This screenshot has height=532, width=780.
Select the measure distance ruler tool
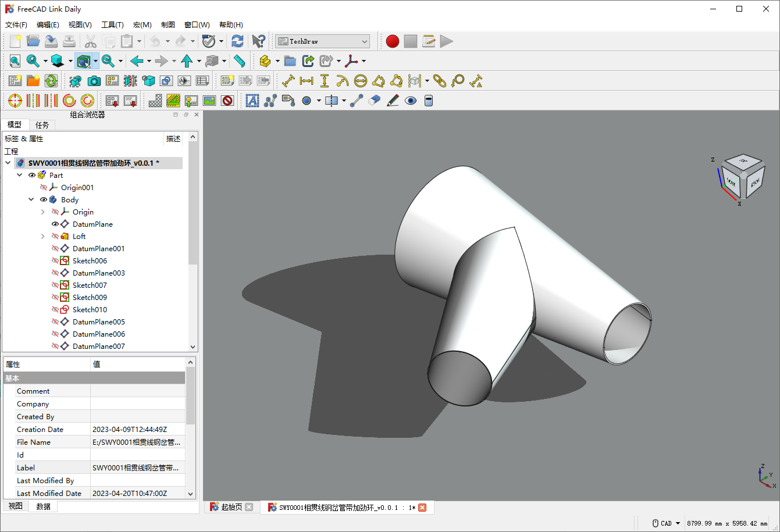(239, 61)
